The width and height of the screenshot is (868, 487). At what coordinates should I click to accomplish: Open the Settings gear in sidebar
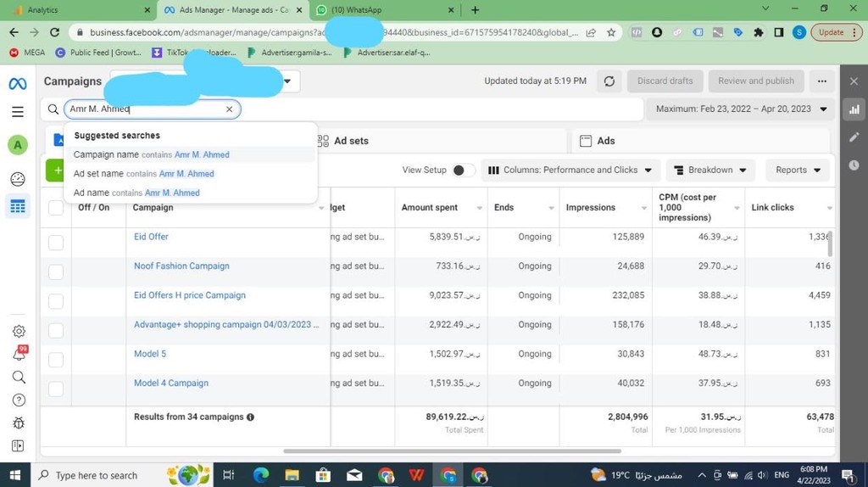point(19,332)
